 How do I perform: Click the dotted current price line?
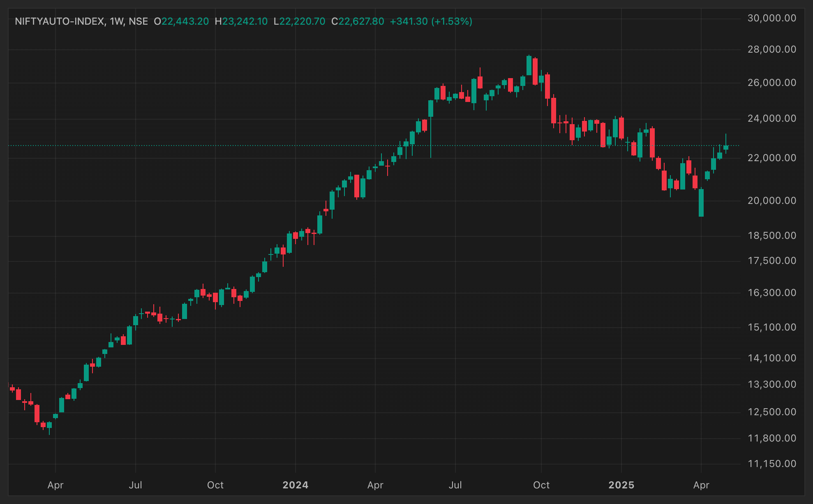[x=374, y=146]
